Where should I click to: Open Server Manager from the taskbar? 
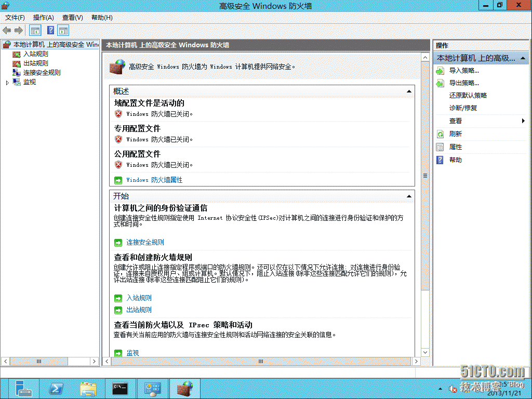click(23, 389)
